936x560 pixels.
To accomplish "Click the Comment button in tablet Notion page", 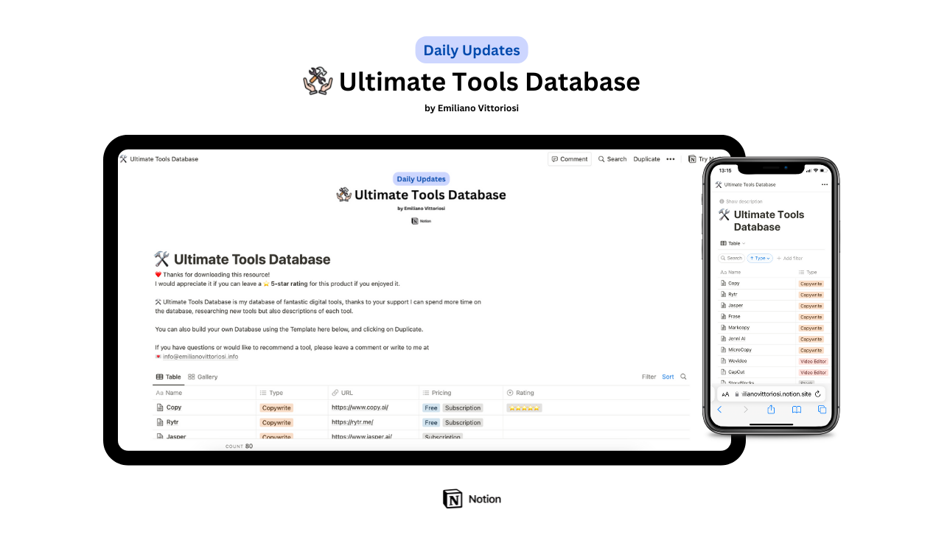I will tap(570, 159).
